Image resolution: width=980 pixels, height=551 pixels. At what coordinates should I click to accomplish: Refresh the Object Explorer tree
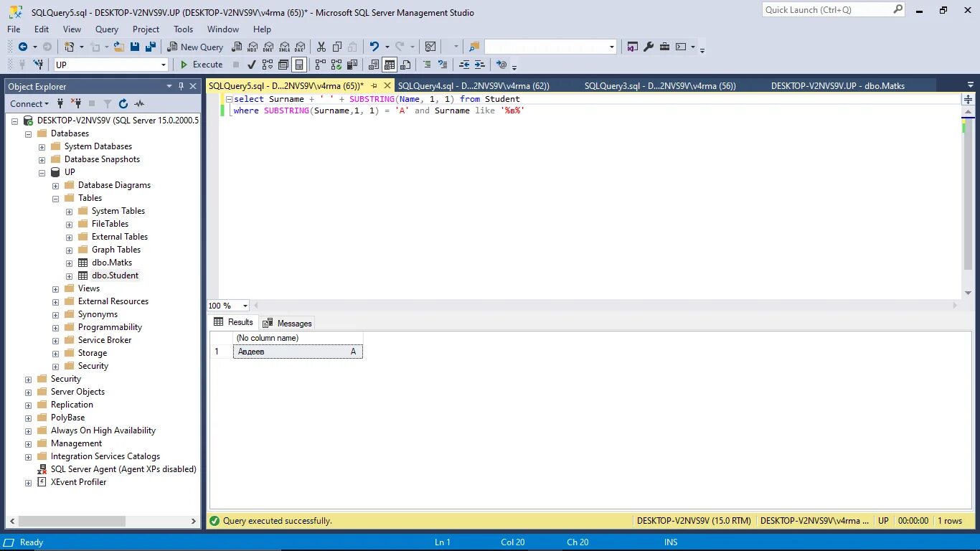click(123, 103)
